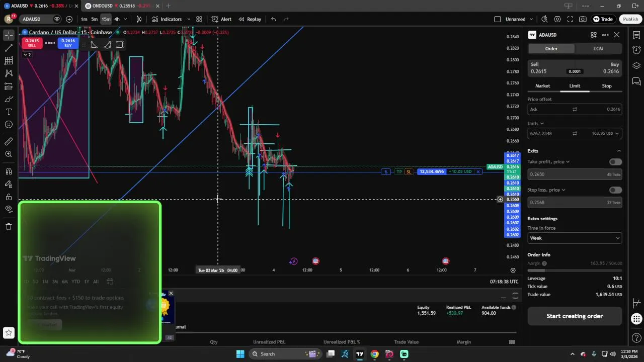Activate the zoom in tool

[9, 154]
